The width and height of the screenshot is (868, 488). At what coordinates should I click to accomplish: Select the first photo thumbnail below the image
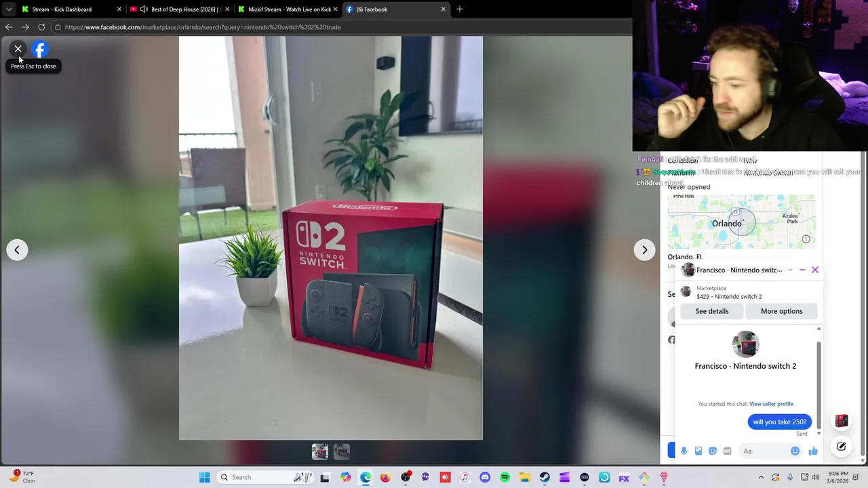[320, 451]
